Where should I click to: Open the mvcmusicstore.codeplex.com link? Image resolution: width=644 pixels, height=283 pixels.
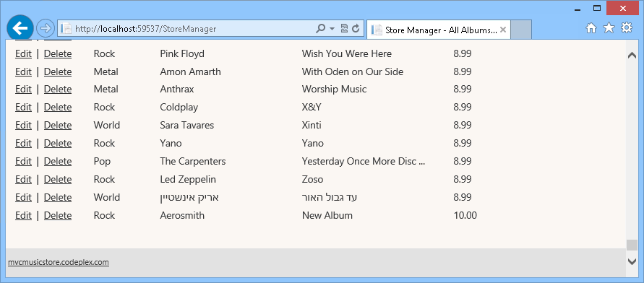point(59,262)
